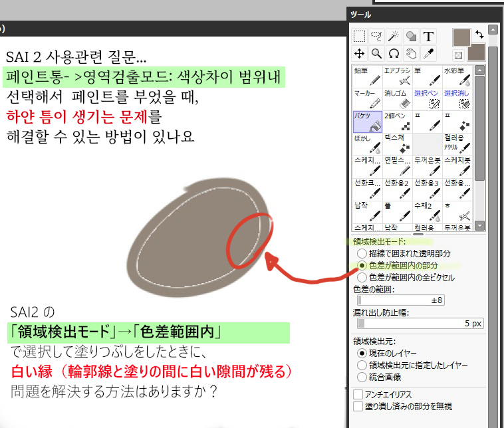
Task: Select the rectangular selection tool
Action: point(359,37)
